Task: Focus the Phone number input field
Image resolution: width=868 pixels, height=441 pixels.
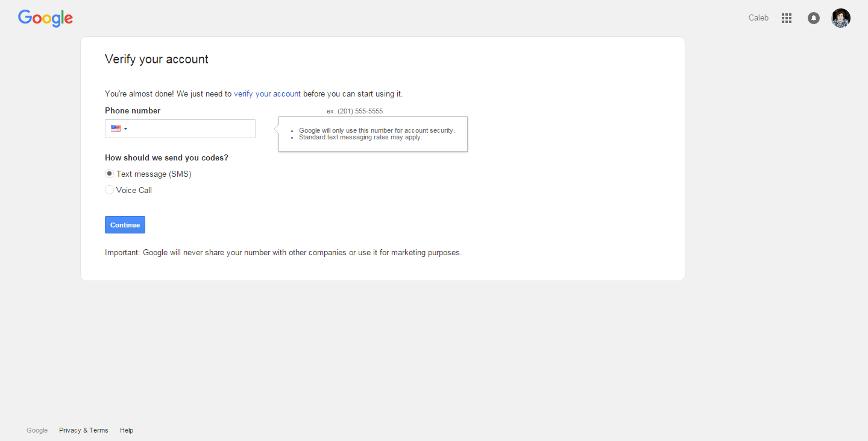Action: click(192, 128)
